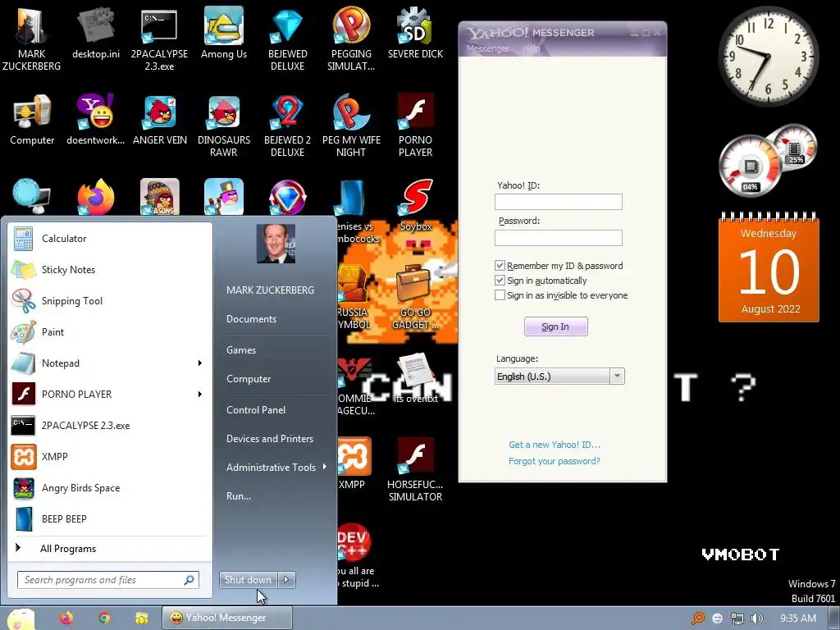This screenshot has width=840, height=630.
Task: Click the network icon in system tray
Action: coord(737,619)
